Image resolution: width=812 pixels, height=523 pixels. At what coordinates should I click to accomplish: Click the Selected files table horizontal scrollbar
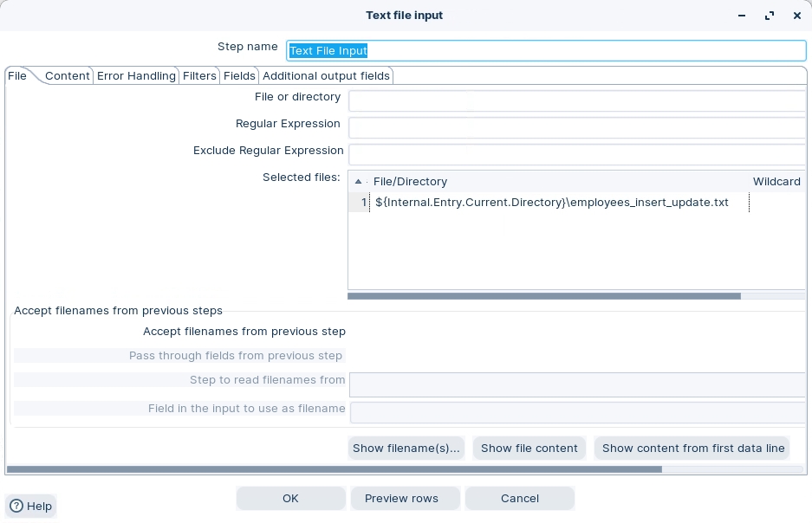tap(544, 296)
